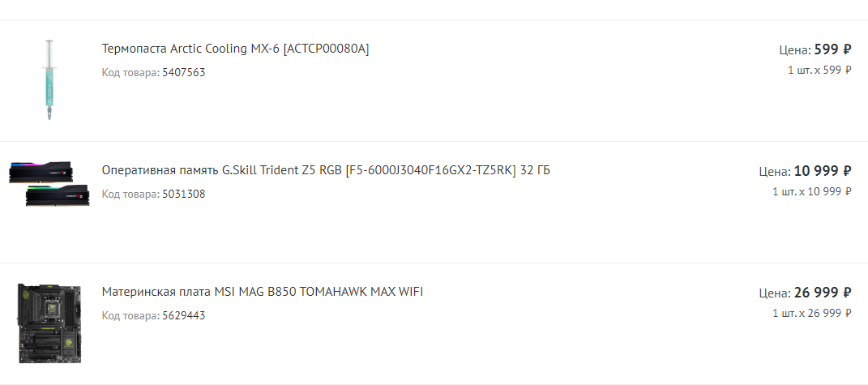
Task: Open the MSI motherboard product image
Action: click(x=49, y=323)
